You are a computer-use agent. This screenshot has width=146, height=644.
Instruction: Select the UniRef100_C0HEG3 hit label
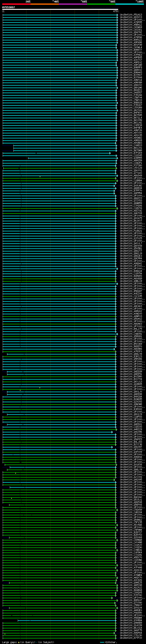click(x=131, y=145)
